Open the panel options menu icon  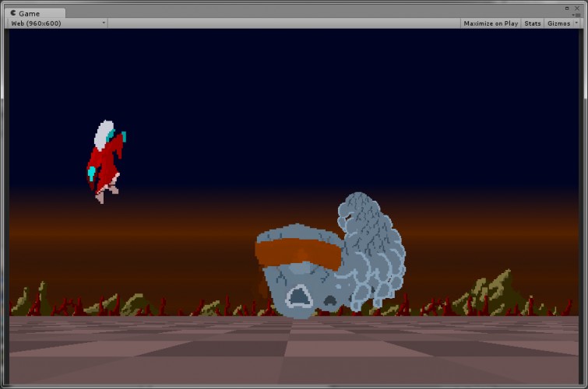pos(577,15)
